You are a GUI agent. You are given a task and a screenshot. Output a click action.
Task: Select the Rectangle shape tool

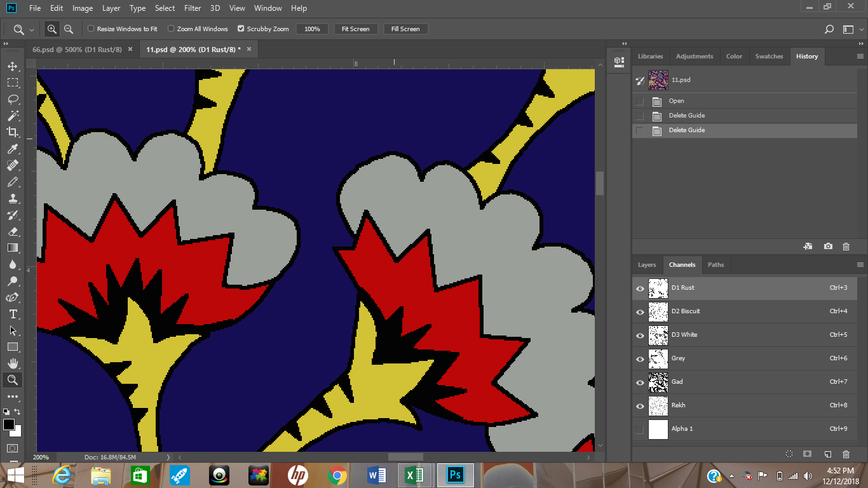(12, 347)
